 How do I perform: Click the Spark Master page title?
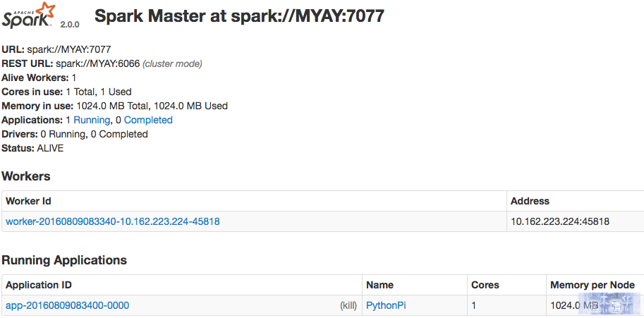pos(239,16)
